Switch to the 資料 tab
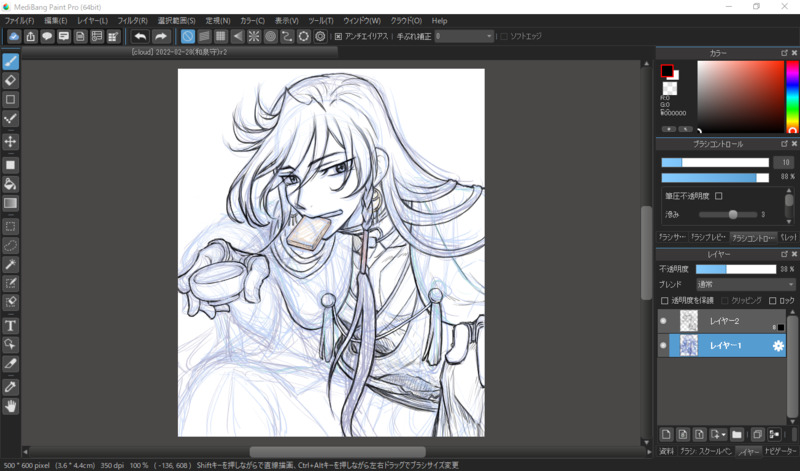 [x=666, y=451]
